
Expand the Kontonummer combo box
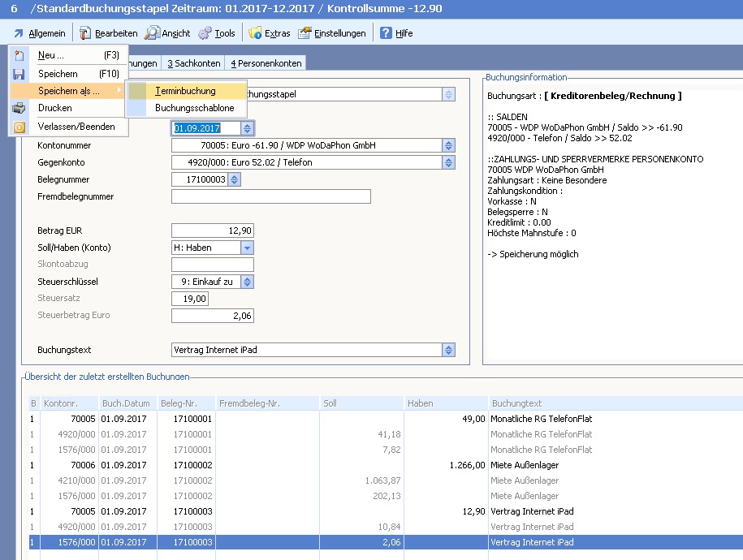click(x=447, y=145)
